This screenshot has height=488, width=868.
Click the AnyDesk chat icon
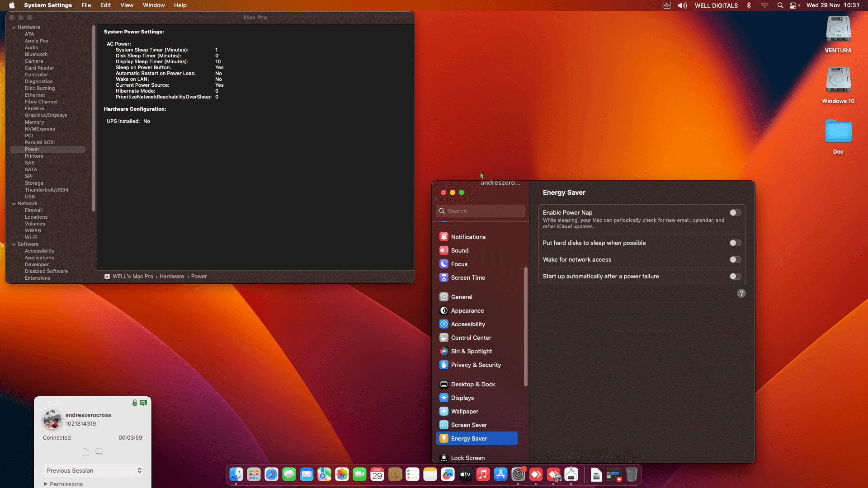point(99,451)
